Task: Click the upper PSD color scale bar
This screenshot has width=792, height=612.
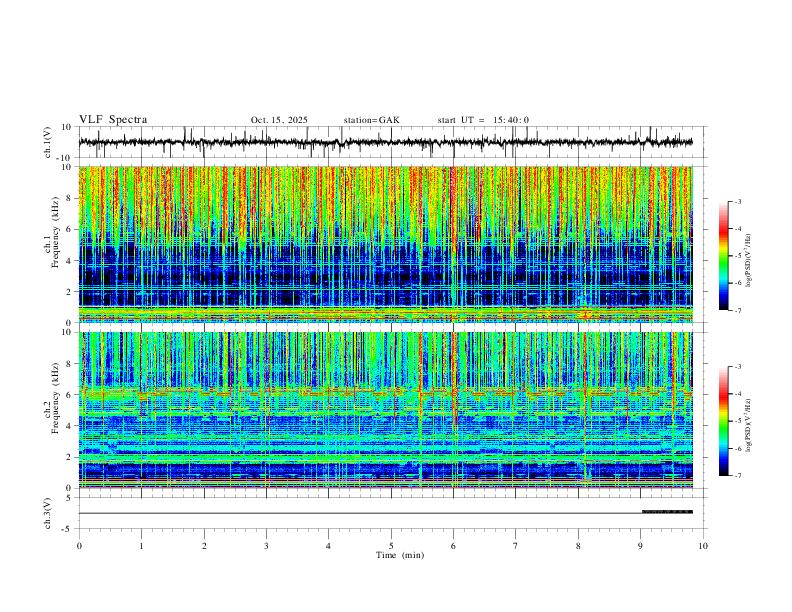Action: 724,256
